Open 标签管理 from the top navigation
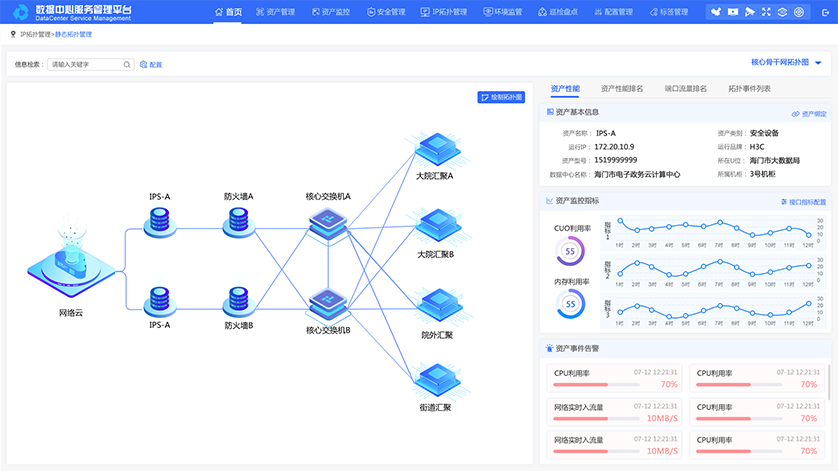Screen dimensions: 838x471 pyautogui.click(x=669, y=12)
